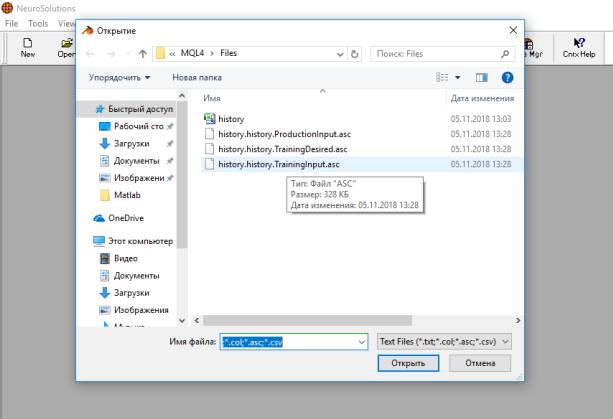613x419 pixels.
Task: Open the Упорядочить menu
Action: pos(119,77)
